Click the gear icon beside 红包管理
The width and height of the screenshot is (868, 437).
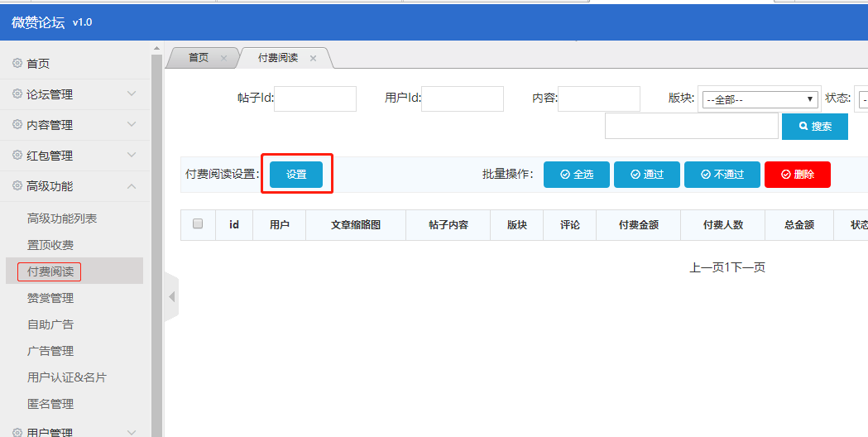17,155
